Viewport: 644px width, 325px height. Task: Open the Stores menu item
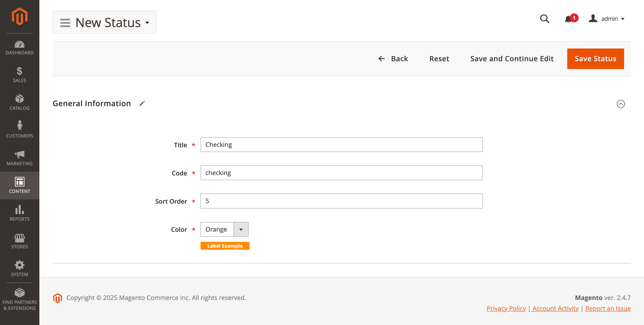coord(19,241)
